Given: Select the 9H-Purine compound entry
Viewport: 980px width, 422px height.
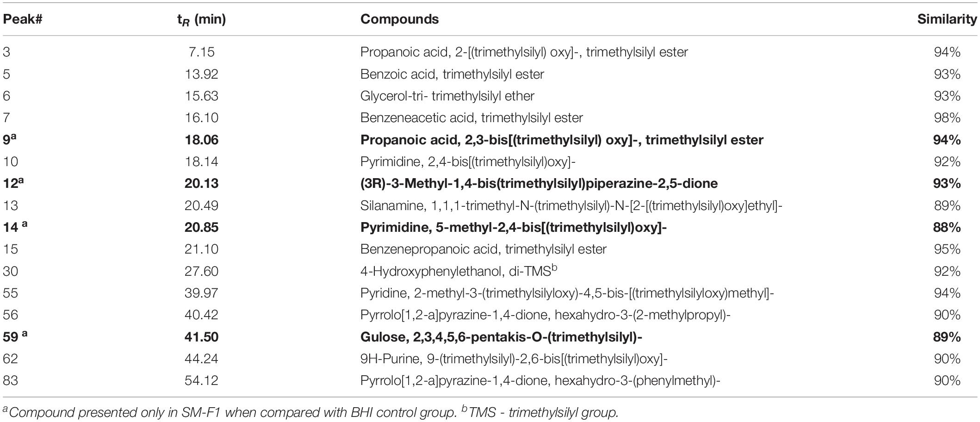Looking at the screenshot, I should coord(514,359).
